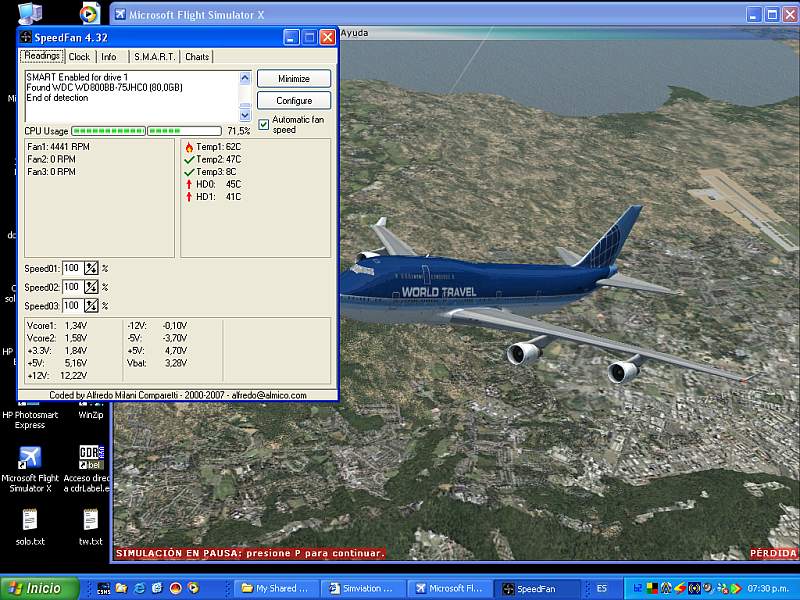800x600 pixels.
Task: Open the Microsoft Flight Simulator X desktop shortcut
Action: (30, 459)
